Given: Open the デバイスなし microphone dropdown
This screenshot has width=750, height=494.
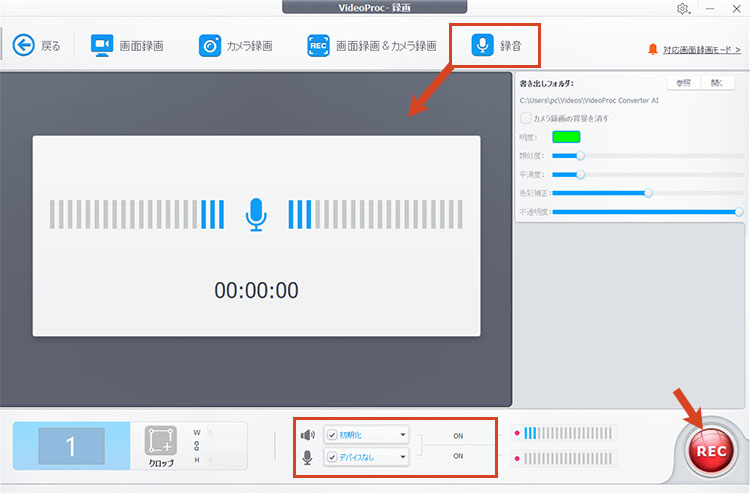Looking at the screenshot, I should pyautogui.click(x=403, y=457).
